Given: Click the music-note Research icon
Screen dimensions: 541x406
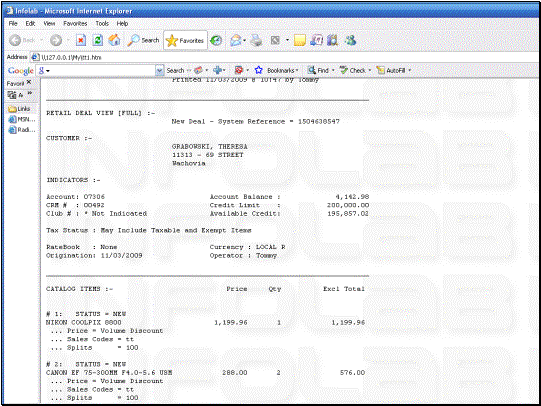Looking at the screenshot, I should [x=316, y=41].
